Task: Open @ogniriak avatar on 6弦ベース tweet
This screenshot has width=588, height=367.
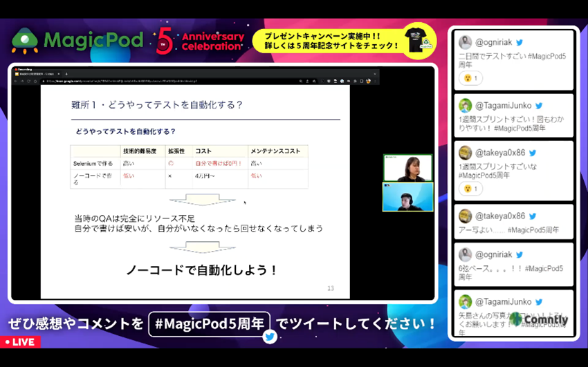Action: [466, 254]
